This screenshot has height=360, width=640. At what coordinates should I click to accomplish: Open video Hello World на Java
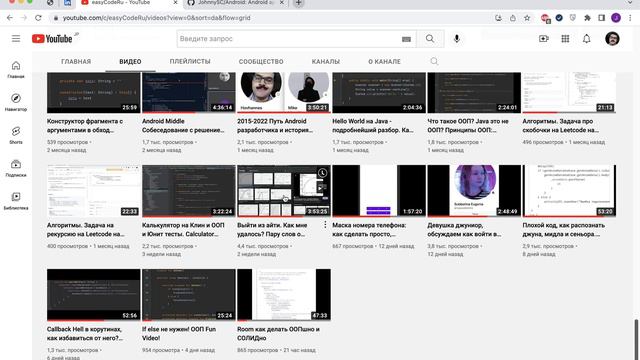[x=373, y=126]
